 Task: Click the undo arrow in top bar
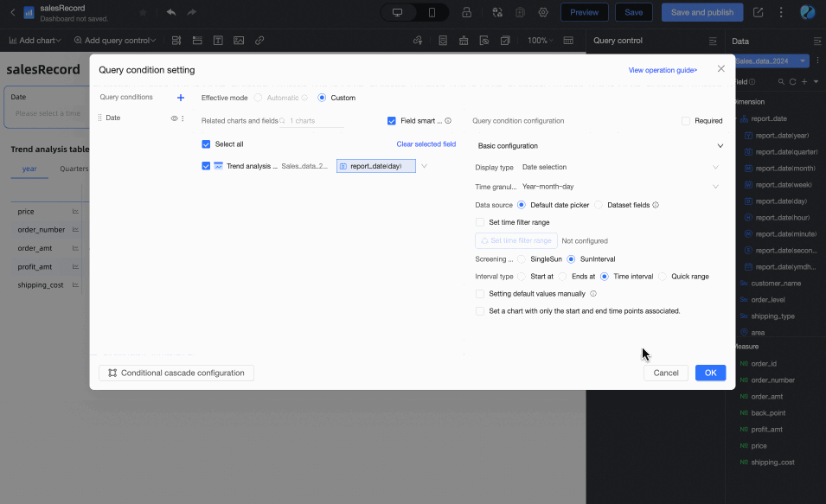click(x=171, y=12)
